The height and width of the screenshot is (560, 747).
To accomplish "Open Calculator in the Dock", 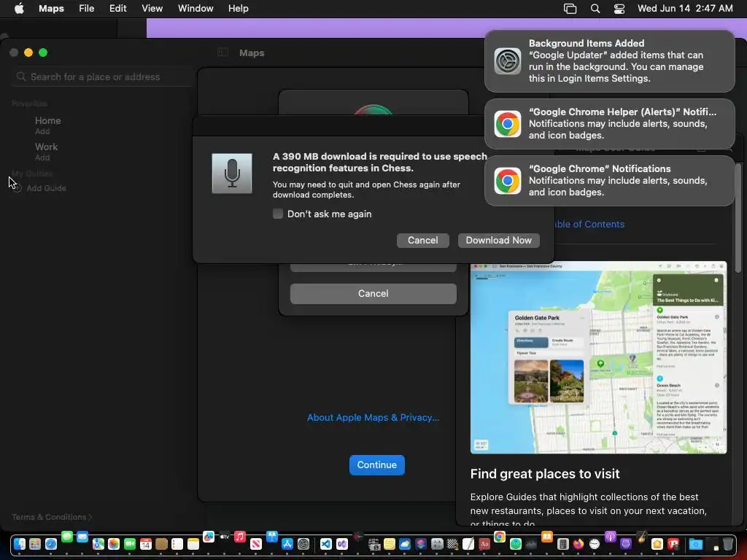I will point(562,544).
